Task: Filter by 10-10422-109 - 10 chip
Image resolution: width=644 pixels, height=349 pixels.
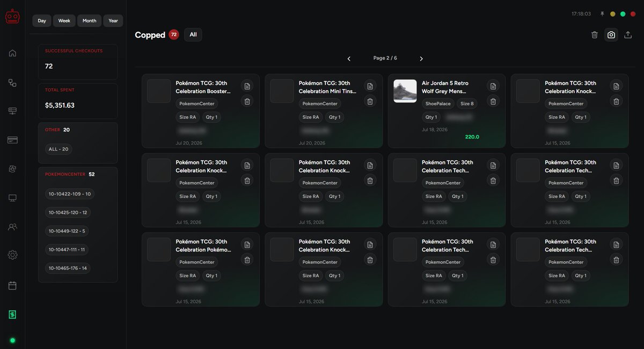Action: click(70, 194)
